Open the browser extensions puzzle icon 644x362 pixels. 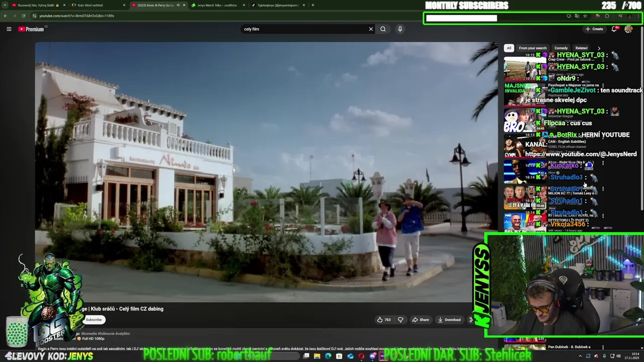607,16
